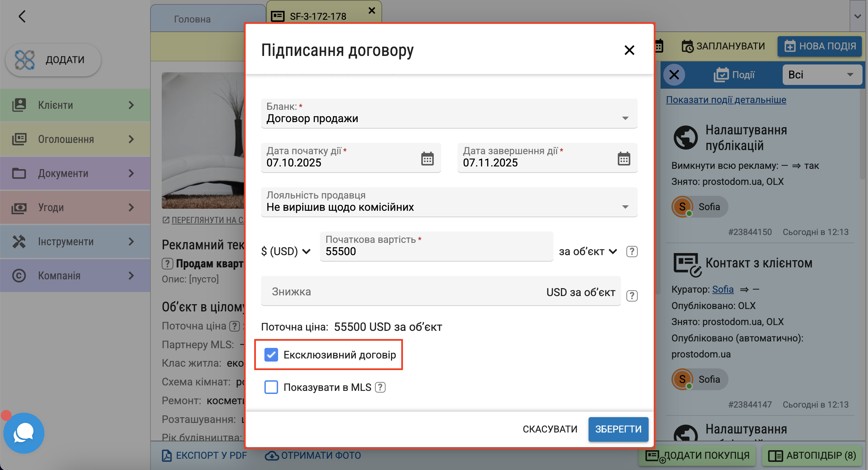Click help icon next to Знижка field
Image resolution: width=868 pixels, height=470 pixels.
click(632, 296)
